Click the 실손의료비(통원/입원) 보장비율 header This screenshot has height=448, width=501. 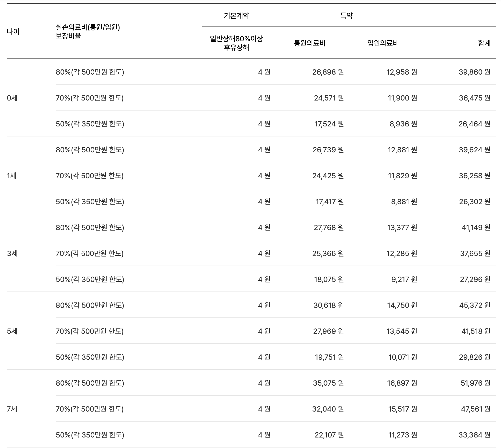pos(87,32)
